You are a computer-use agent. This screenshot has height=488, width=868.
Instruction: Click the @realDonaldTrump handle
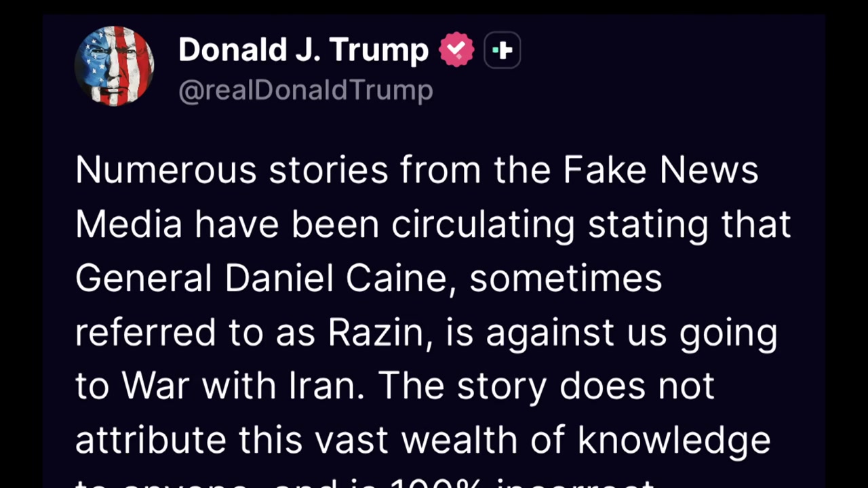pyautogui.click(x=305, y=91)
